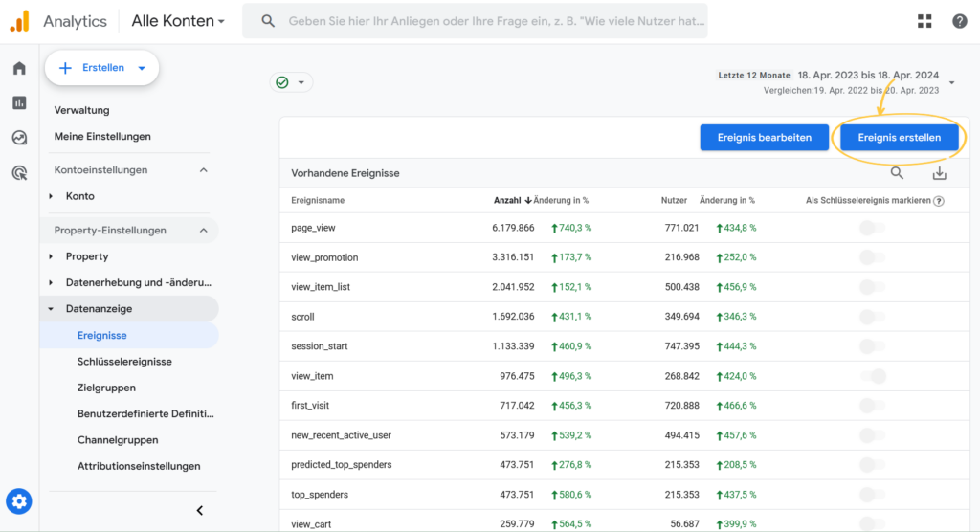
Task: Toggle key event switch for page_view
Action: [872, 228]
